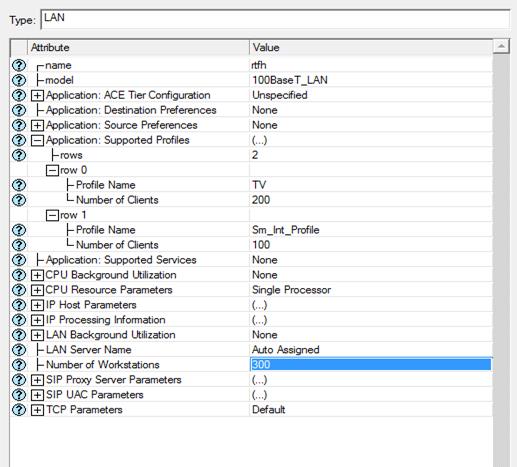The width and height of the screenshot is (517, 467).
Task: Click help icon beside LAN Server Name
Action: tap(19, 350)
